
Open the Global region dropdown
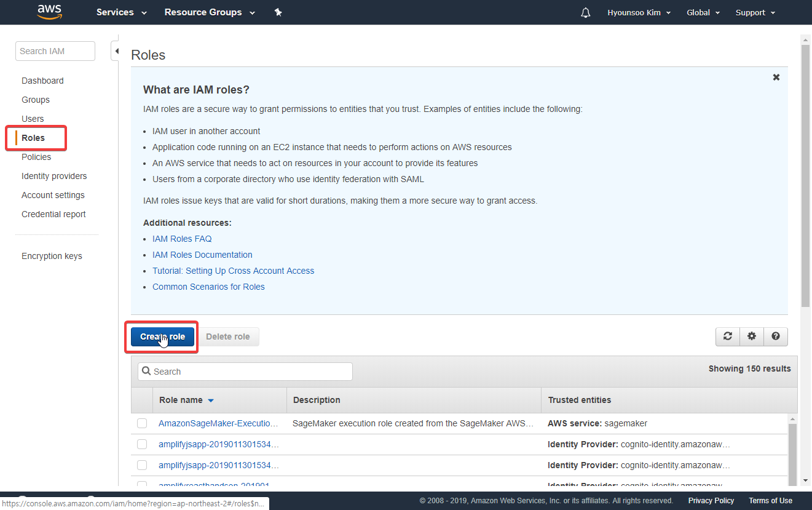(703, 12)
